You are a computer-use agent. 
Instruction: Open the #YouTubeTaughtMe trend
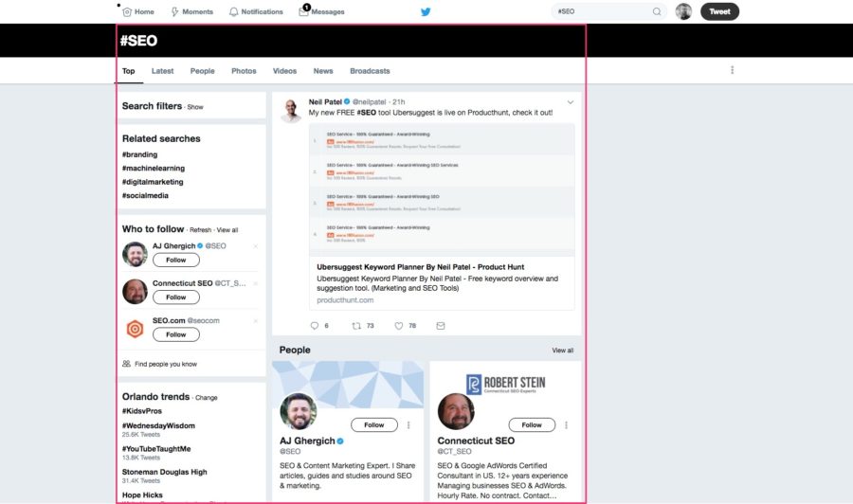[156, 448]
